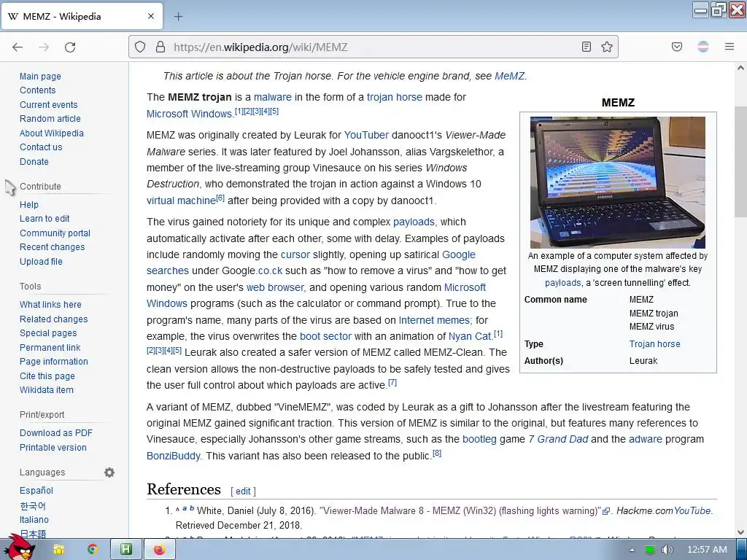The width and height of the screenshot is (747, 560).
Task: Close the MEMZ - Wikipedia tab
Action: coord(151,16)
